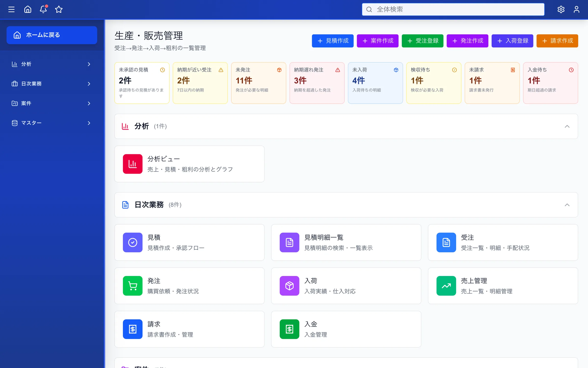Click the 分析 section heading text
The height and width of the screenshot is (368, 588).
tap(142, 126)
